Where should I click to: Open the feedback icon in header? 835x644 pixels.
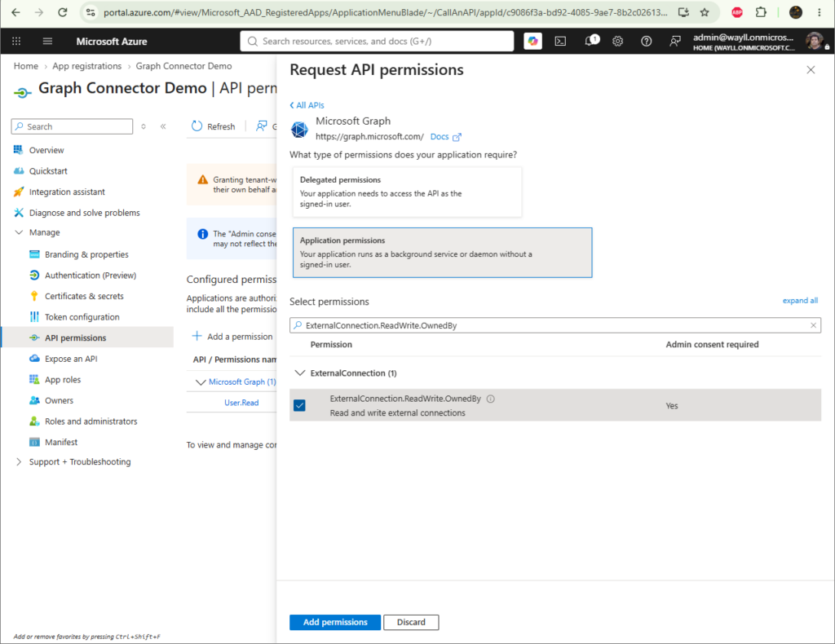pos(674,41)
